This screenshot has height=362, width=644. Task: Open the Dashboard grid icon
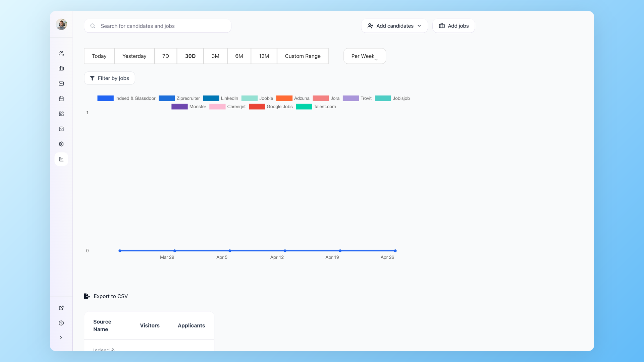[61, 114]
